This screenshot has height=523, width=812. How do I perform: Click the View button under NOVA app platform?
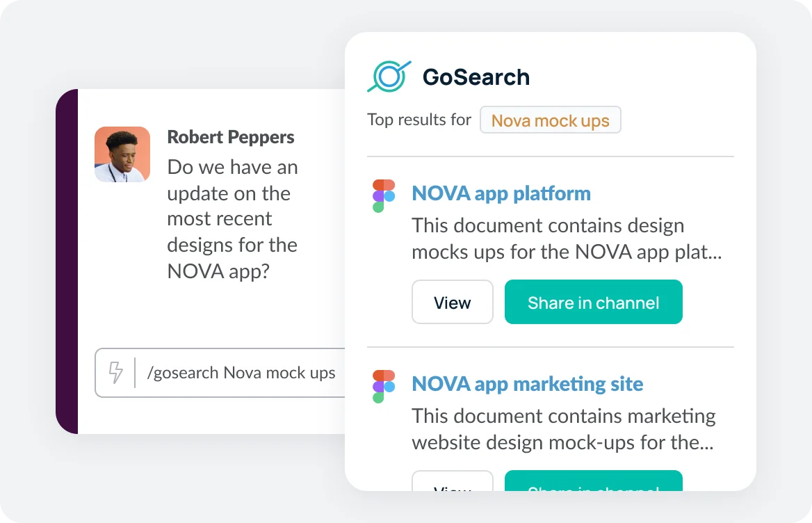[x=452, y=302]
